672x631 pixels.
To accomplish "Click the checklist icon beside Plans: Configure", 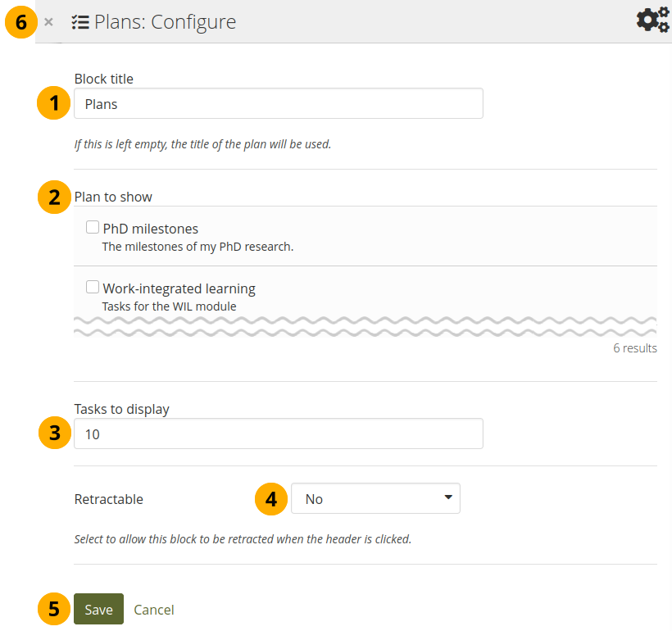I will (80, 22).
